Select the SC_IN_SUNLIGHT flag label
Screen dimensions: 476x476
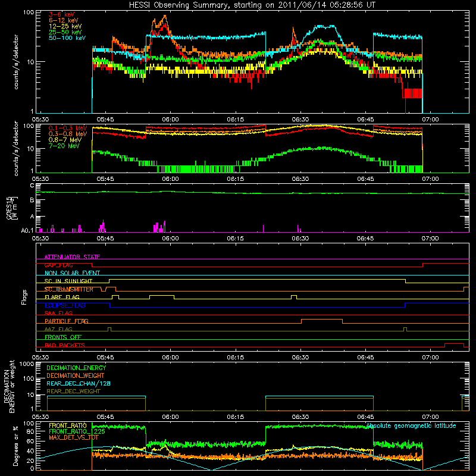coord(68,281)
